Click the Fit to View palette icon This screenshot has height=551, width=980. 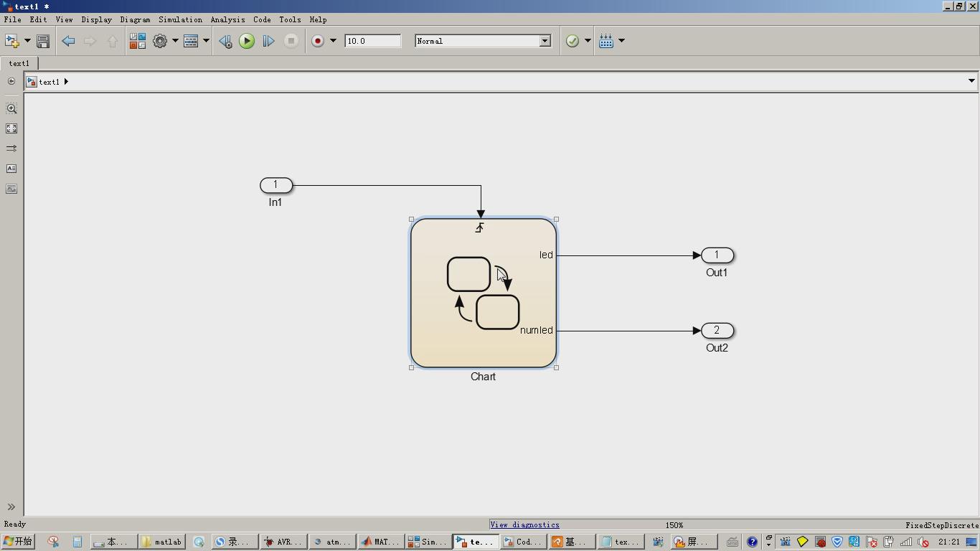click(11, 128)
